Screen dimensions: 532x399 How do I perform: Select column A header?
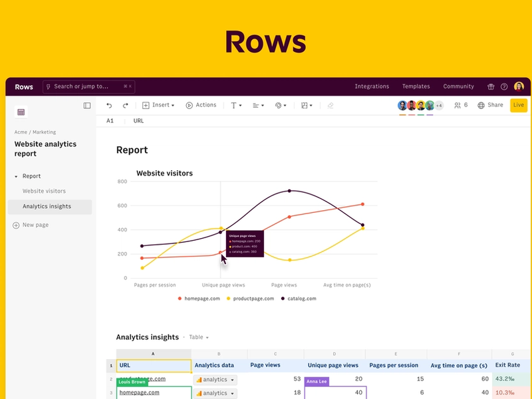point(154,354)
